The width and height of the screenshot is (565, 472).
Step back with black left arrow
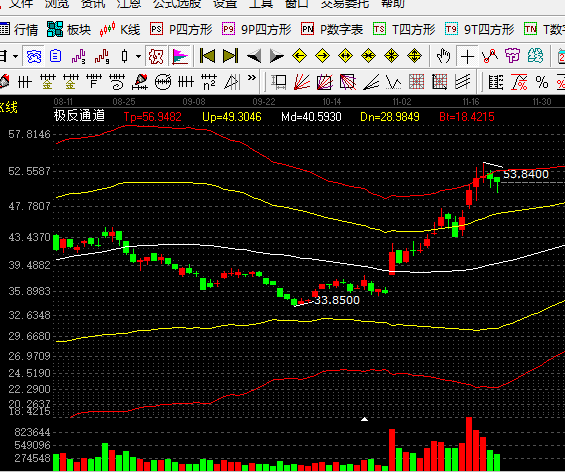pos(254,56)
